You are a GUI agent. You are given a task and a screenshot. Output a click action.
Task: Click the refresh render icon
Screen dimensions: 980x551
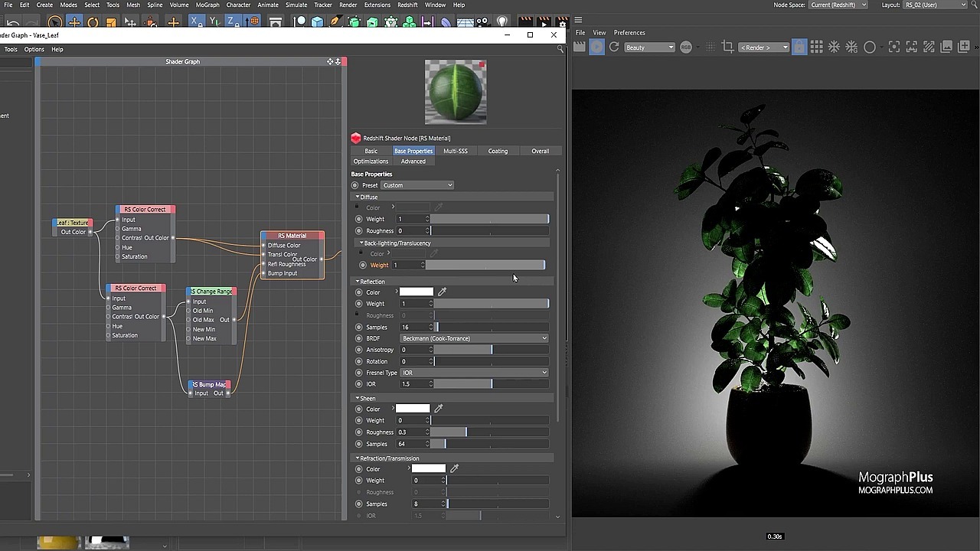(x=614, y=47)
